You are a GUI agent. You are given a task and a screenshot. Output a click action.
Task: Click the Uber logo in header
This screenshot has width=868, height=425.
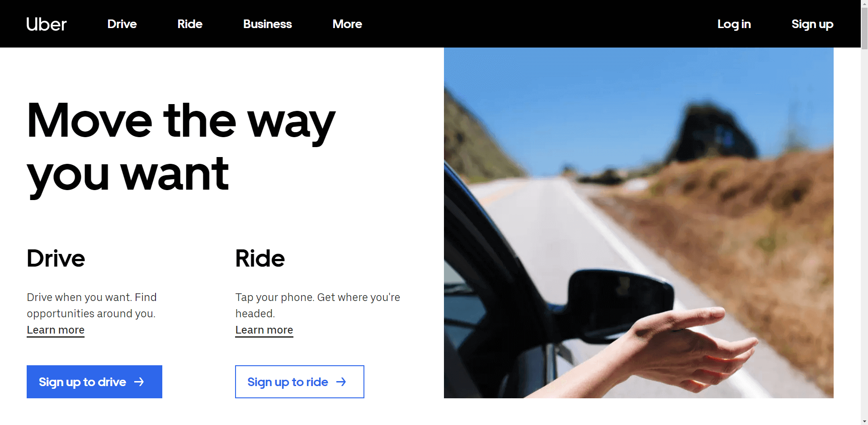(x=46, y=24)
